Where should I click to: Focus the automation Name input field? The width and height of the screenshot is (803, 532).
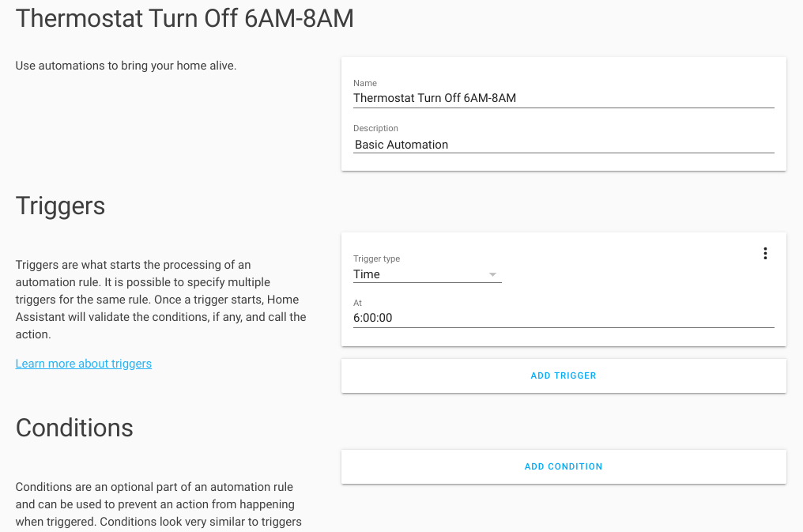point(563,98)
